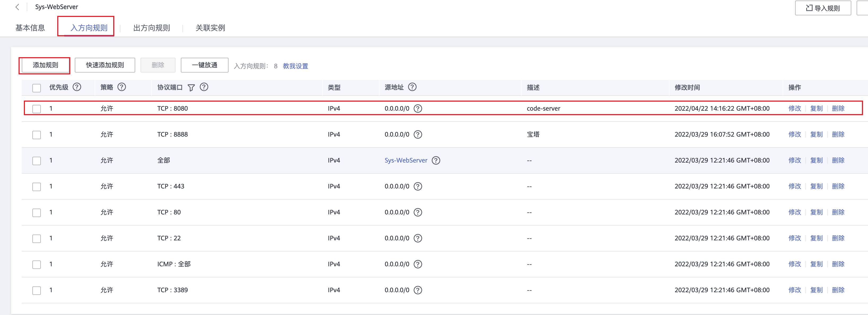Click 修改 for the TCP 443 rule
Viewport: 868px width, 315px height.
(x=795, y=186)
